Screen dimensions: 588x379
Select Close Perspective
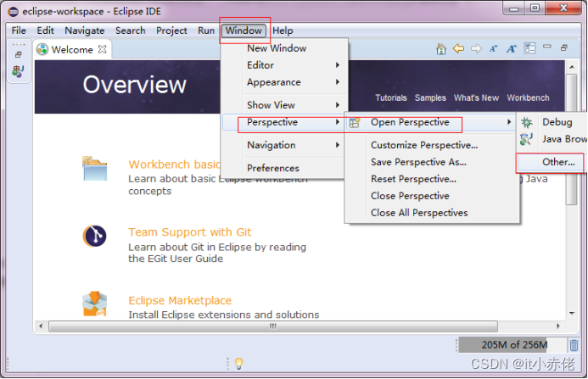point(410,196)
